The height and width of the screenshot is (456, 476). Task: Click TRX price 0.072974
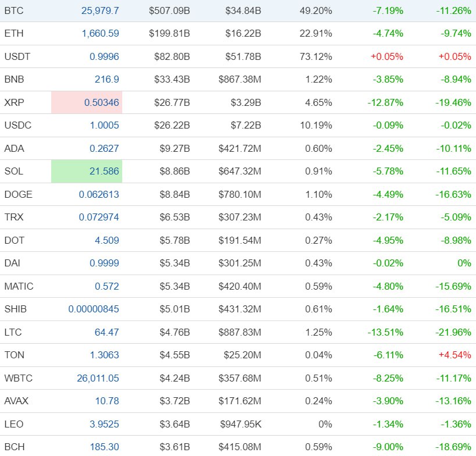pyautogui.click(x=99, y=217)
